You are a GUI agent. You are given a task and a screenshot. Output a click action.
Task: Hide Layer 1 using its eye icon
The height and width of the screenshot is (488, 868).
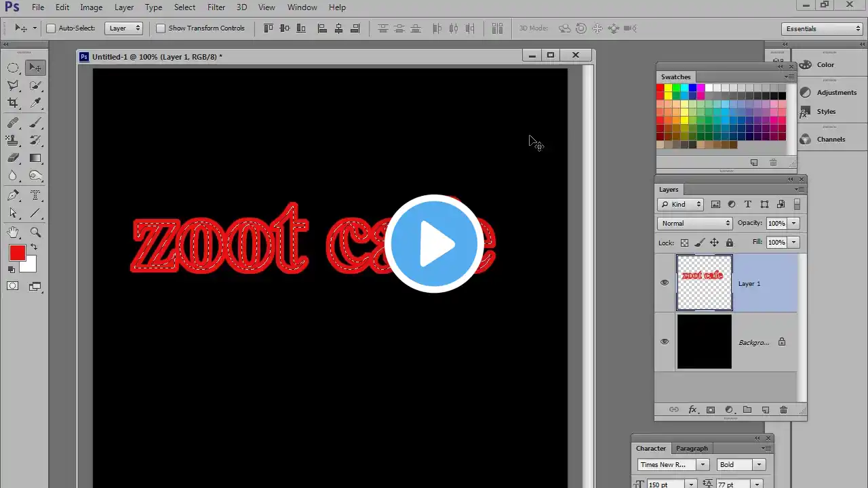[x=665, y=283]
